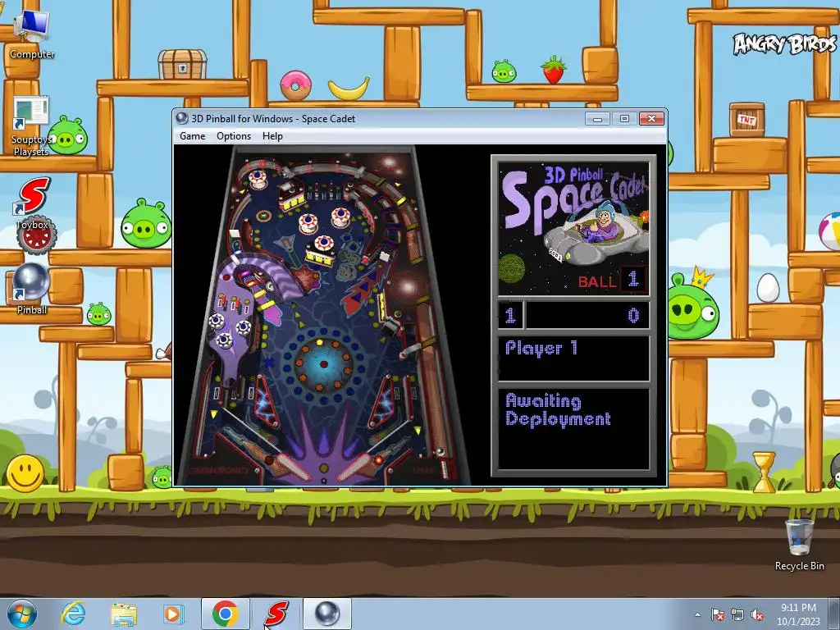Screen dimensions: 840x630
Task: Open the Action Center flag icon
Action: (718, 614)
